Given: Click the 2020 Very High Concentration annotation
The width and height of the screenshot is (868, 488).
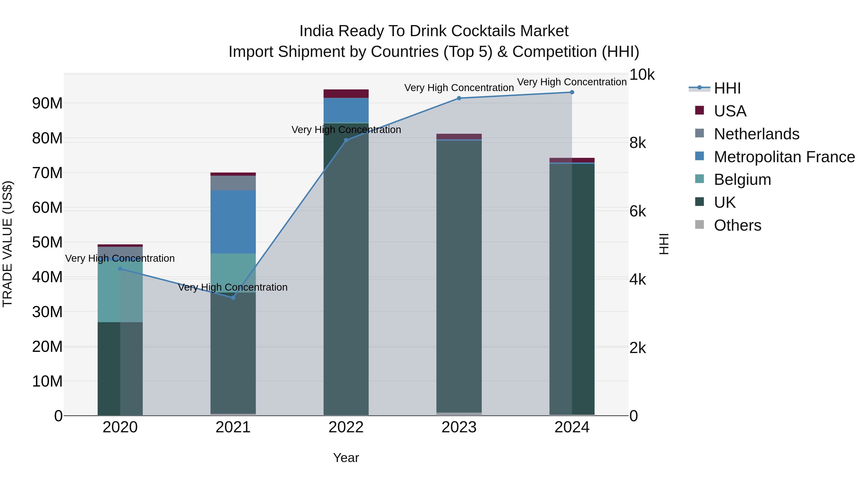Looking at the screenshot, I should click(x=120, y=258).
